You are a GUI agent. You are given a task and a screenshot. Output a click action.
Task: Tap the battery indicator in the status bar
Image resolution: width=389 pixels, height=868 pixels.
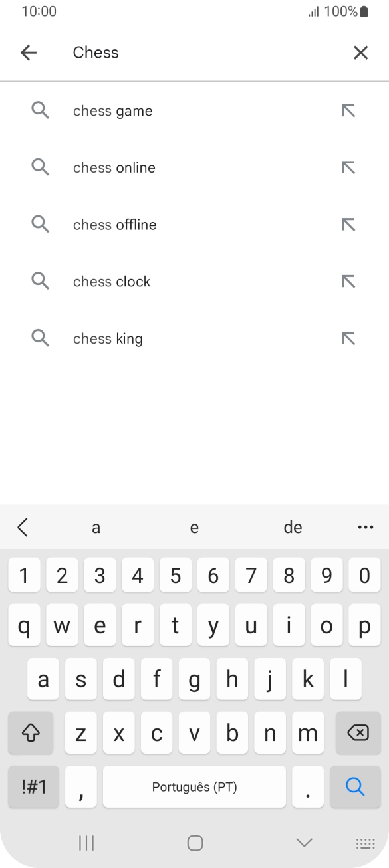(364, 11)
